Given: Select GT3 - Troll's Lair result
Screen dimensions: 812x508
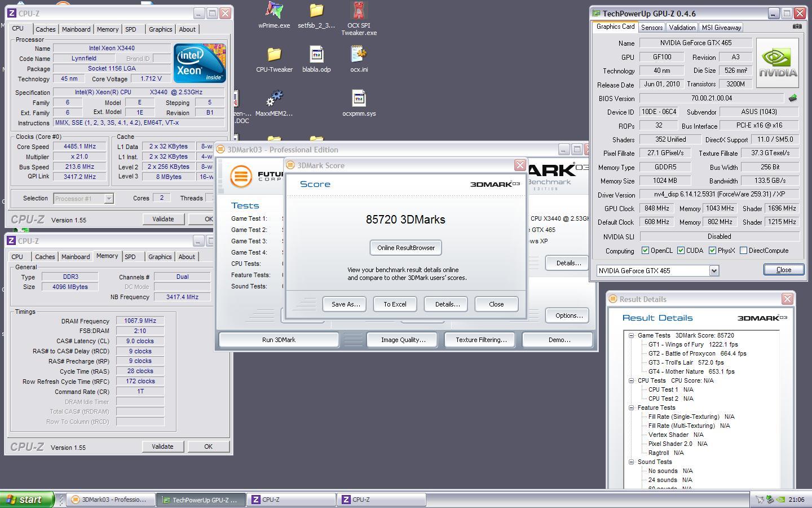Looking at the screenshot, I should point(686,362).
